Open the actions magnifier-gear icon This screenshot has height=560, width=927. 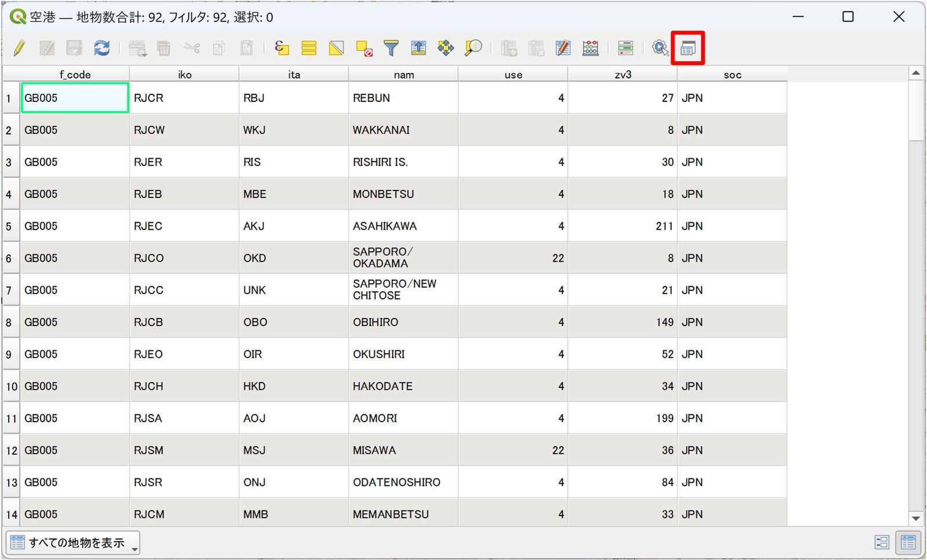click(660, 48)
